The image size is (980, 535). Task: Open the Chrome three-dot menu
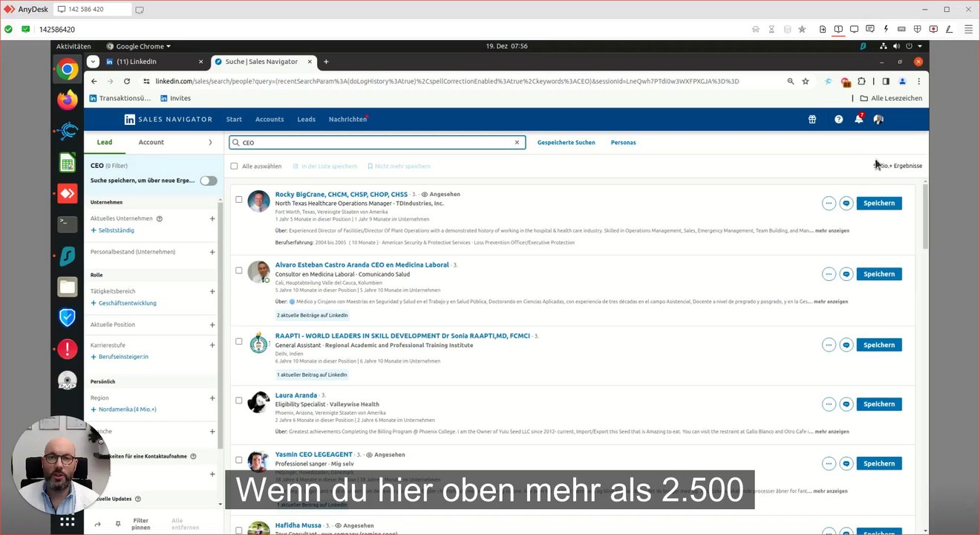click(919, 81)
